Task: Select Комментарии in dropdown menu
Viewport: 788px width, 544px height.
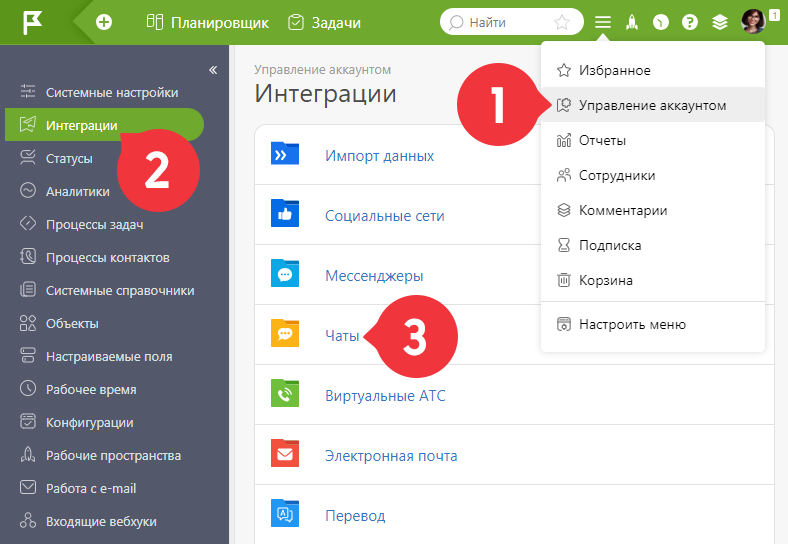Action: click(x=653, y=210)
